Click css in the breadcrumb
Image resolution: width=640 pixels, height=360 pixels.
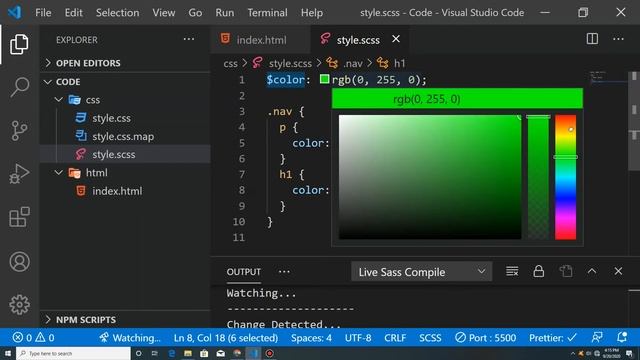click(x=230, y=63)
